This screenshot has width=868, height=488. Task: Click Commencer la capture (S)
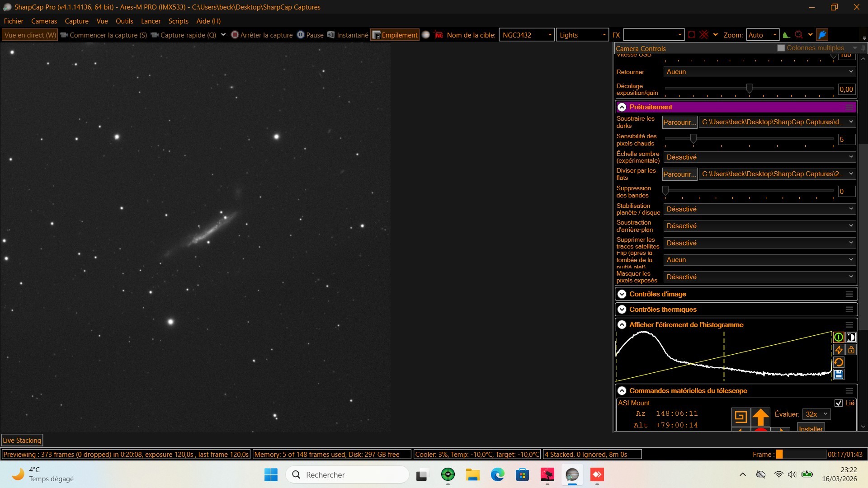pos(104,35)
